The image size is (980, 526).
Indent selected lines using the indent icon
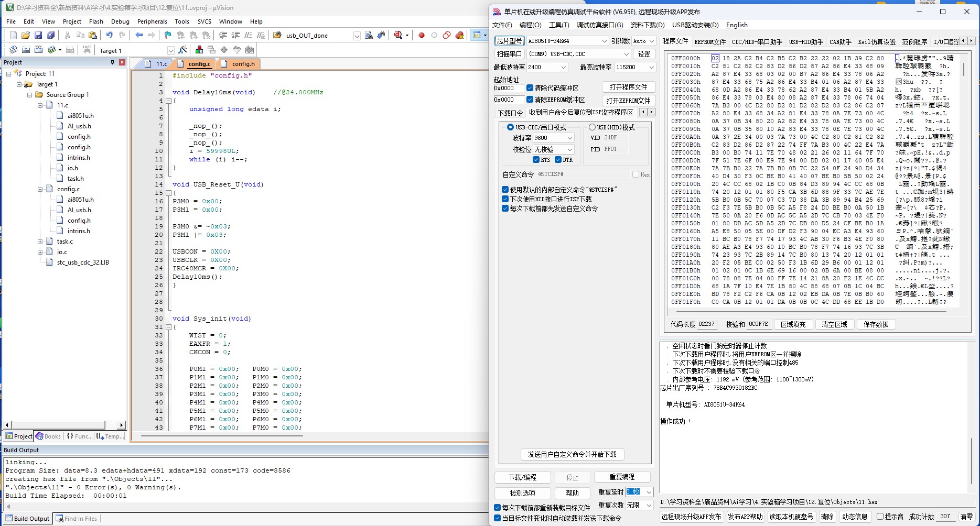(223, 35)
